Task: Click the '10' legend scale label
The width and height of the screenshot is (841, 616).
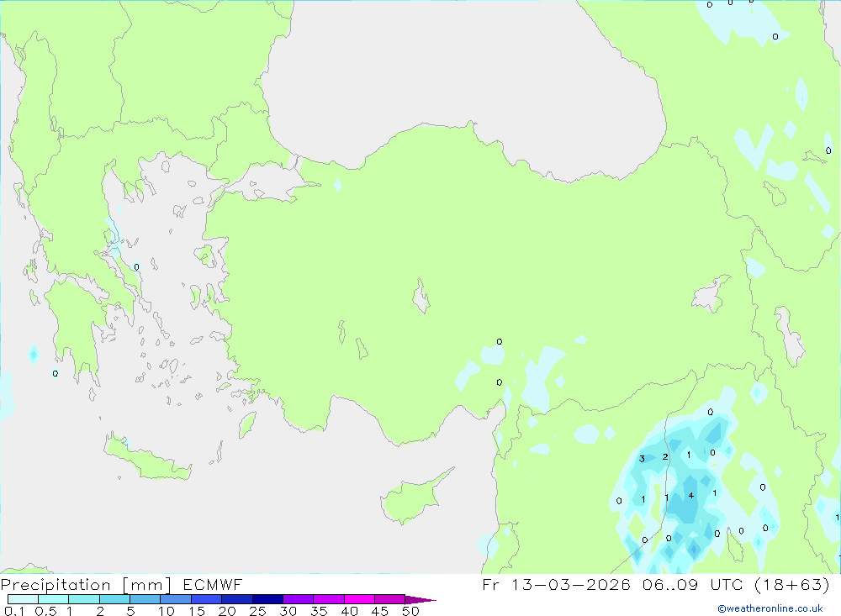Action: 167,611
